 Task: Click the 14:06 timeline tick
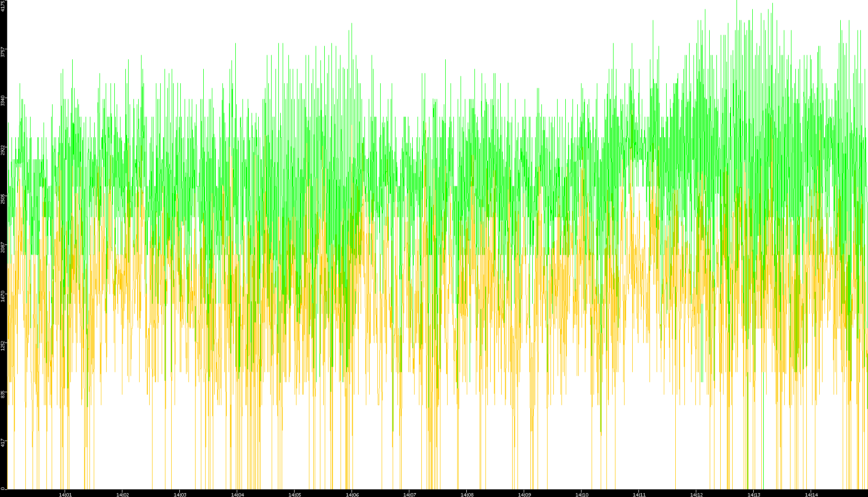coord(352,494)
